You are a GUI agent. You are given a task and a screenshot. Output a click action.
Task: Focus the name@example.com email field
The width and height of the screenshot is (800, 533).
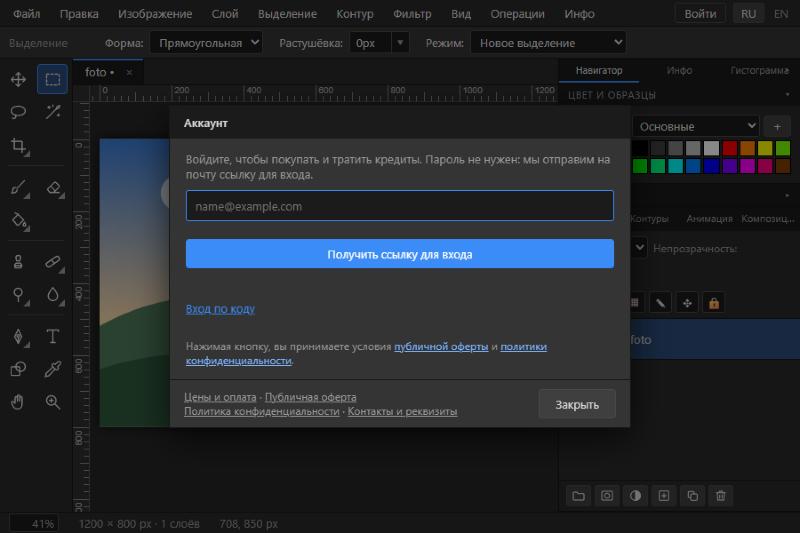[399, 206]
